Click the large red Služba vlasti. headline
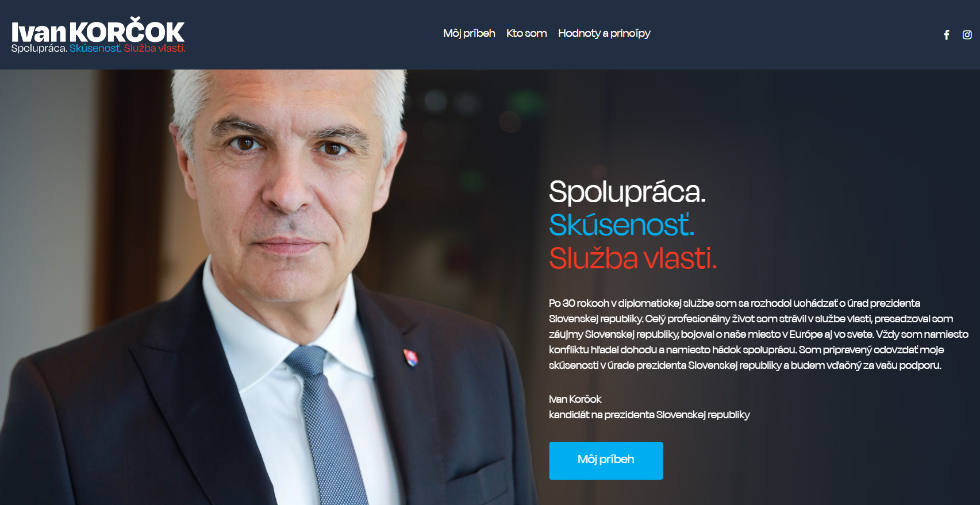The image size is (980, 505). click(x=633, y=258)
